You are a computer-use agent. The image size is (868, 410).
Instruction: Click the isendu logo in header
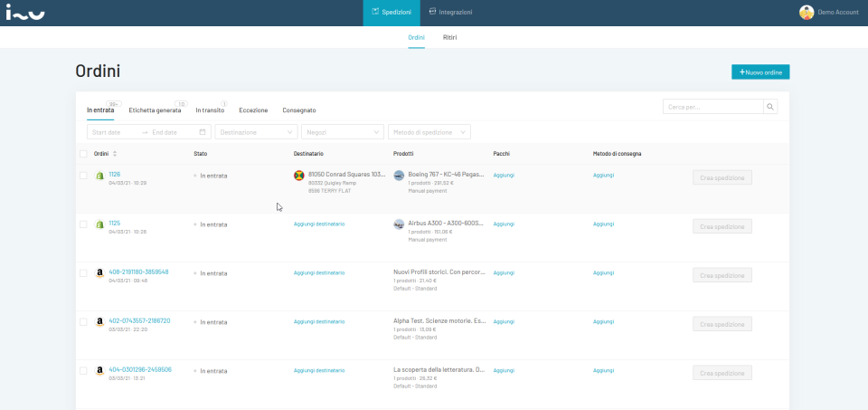point(25,12)
